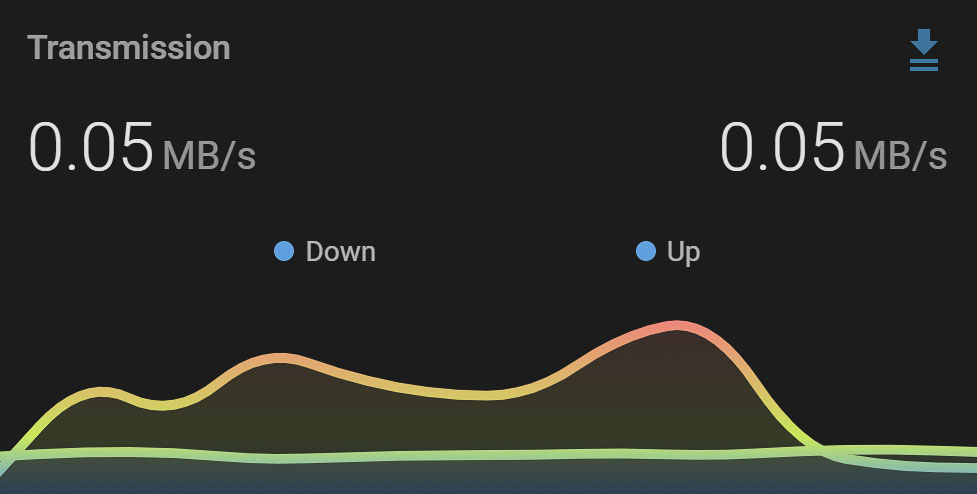Click the download arrow icon
This screenshot has height=494, width=977.
[923, 50]
